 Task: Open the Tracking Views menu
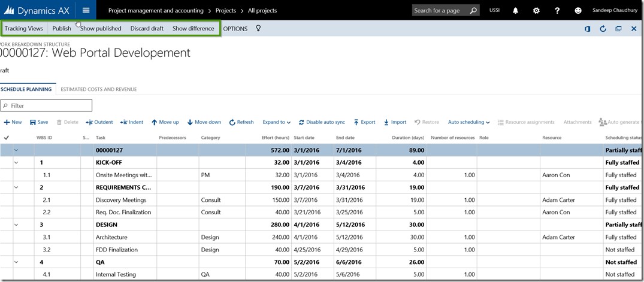pyautogui.click(x=24, y=28)
